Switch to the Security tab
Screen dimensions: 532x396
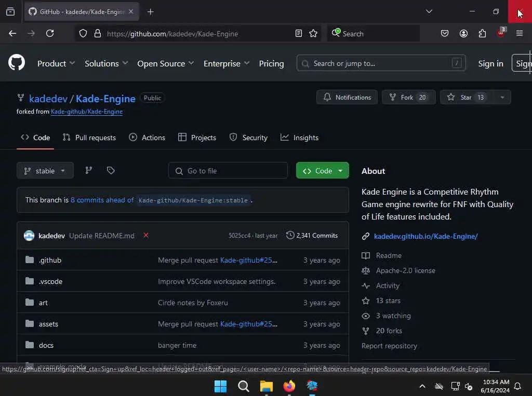point(248,138)
